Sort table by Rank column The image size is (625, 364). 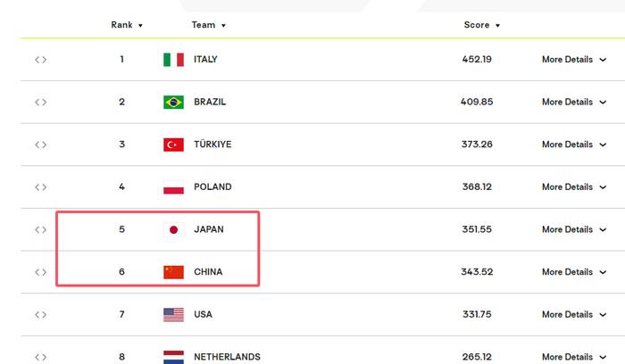coord(127,25)
